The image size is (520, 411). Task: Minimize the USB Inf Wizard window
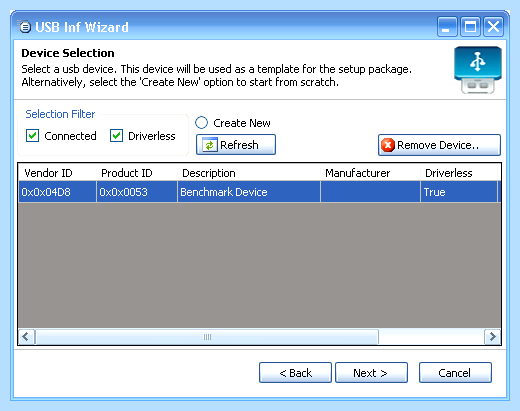coord(447,27)
